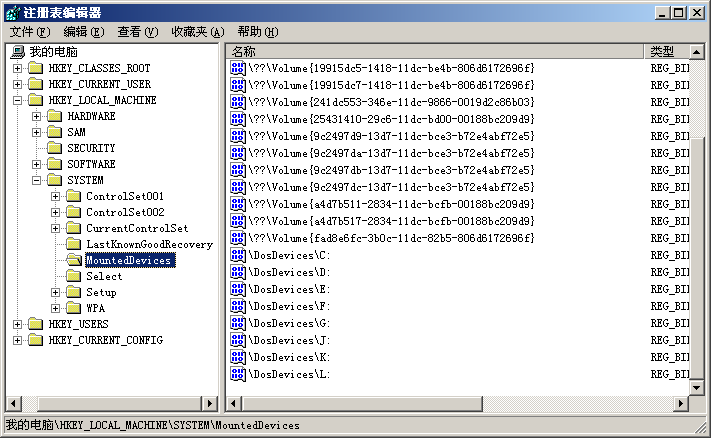Expand the HKEY_USERS node
This screenshot has width=711, height=438.
(17, 324)
